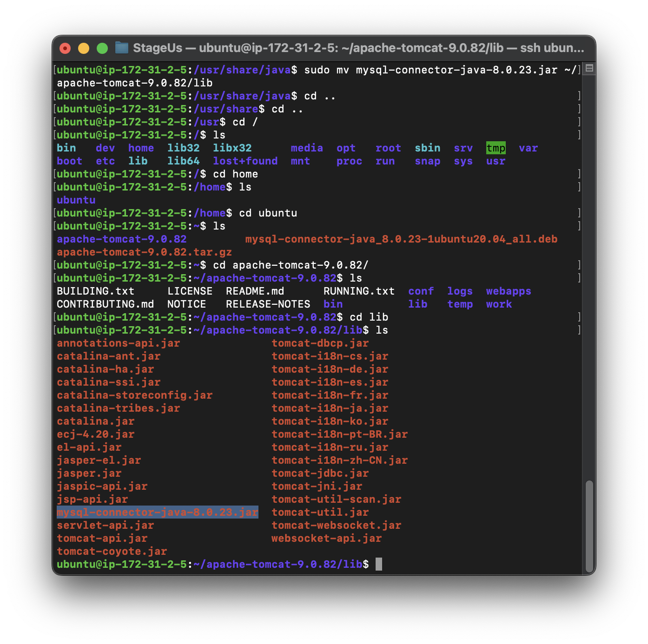Click the logs directory name
The image size is (648, 644).
[x=460, y=291]
